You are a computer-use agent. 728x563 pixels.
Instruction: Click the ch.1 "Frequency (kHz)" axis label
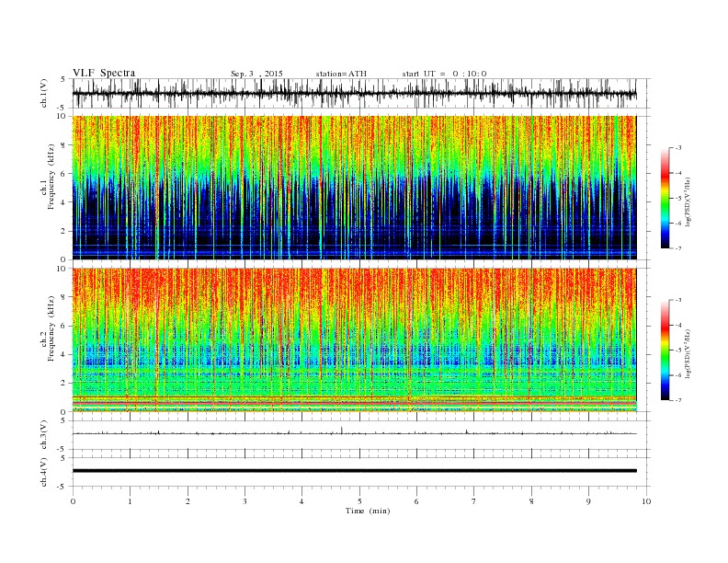51,177
